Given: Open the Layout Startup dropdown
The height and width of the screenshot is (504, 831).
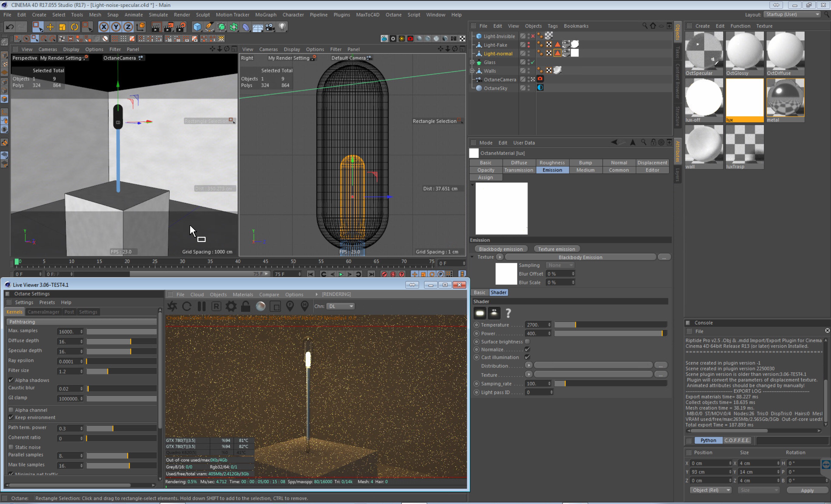Looking at the screenshot, I should coord(792,15).
